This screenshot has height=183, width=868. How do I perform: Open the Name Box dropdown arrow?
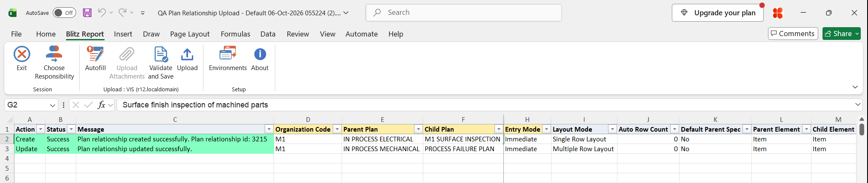53,105
